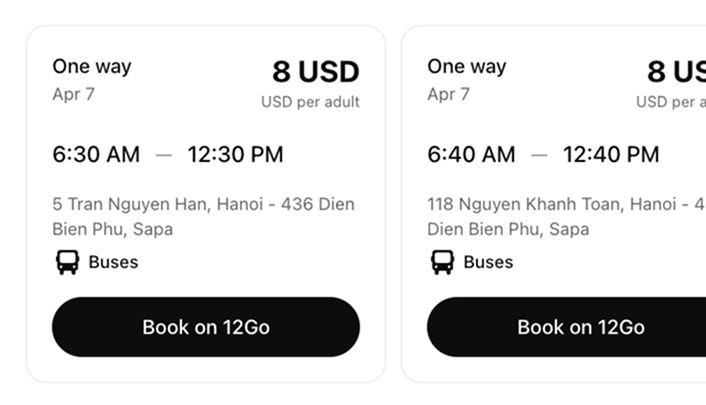The width and height of the screenshot is (706, 405).
Task: Click the 8 USD price on the 6:30 AM card
Action: (315, 72)
